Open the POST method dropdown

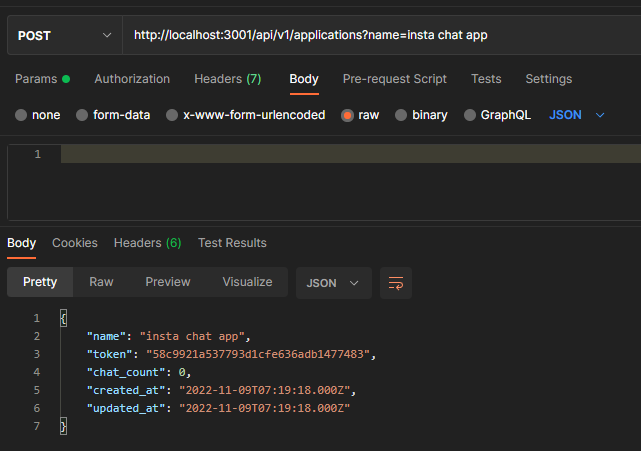coord(65,35)
